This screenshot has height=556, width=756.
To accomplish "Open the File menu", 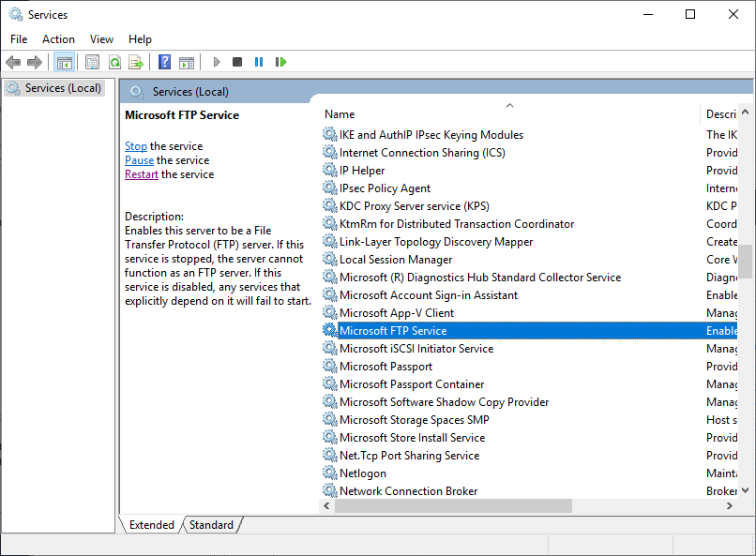I will click(19, 39).
